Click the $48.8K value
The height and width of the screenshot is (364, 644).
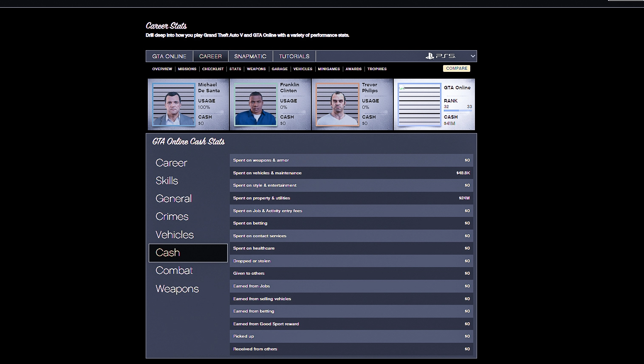tap(463, 173)
